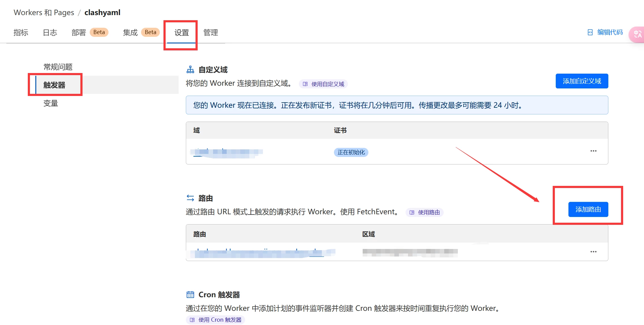Open the 使用自定义域 documentation link

tap(323, 84)
